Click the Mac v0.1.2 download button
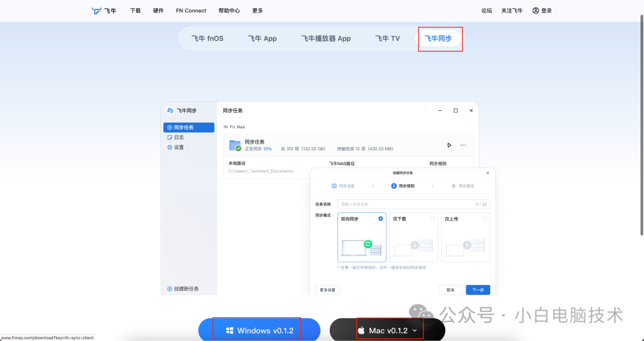 click(388, 330)
